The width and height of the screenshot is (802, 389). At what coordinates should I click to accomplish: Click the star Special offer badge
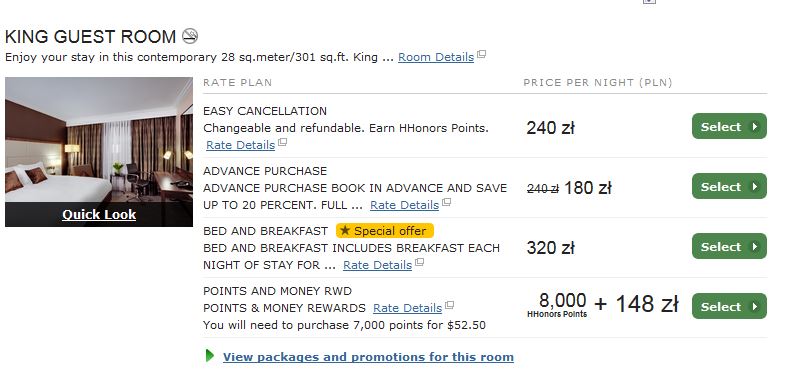[385, 231]
